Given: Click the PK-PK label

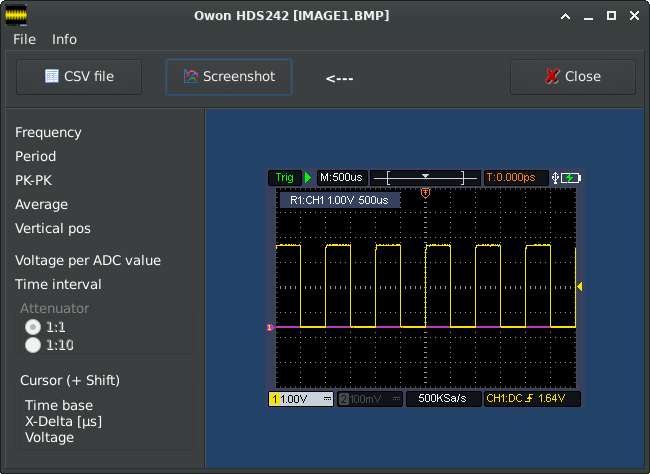Looking at the screenshot, I should tap(33, 180).
